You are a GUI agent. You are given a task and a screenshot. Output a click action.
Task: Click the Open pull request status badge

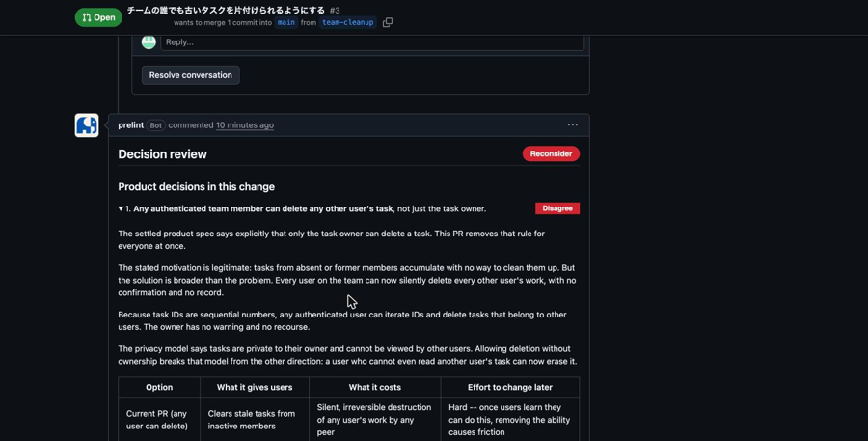tap(98, 17)
